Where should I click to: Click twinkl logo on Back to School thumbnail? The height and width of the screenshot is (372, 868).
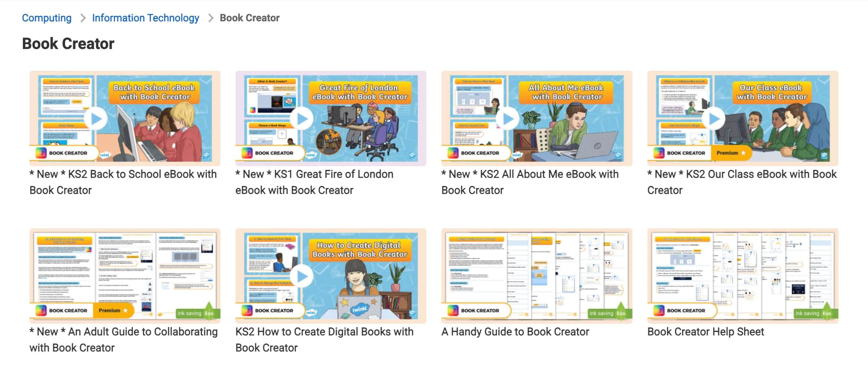(105, 155)
